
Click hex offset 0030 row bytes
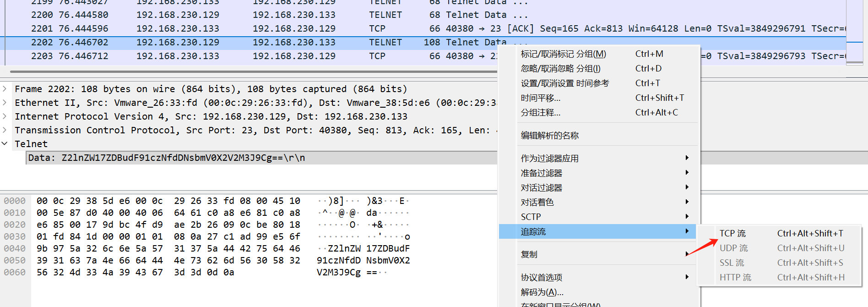168,236
